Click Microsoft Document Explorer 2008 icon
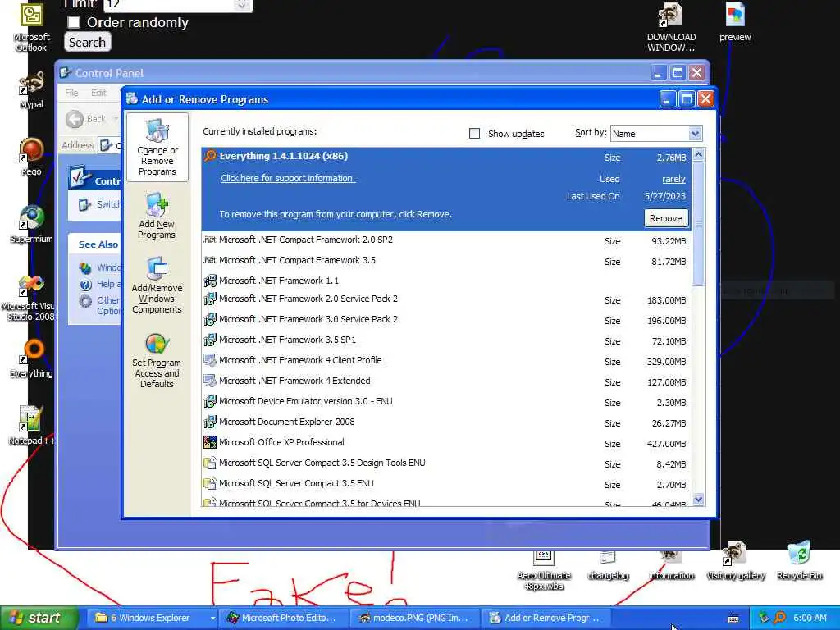Viewport: 840px width, 630px height. pyautogui.click(x=210, y=422)
